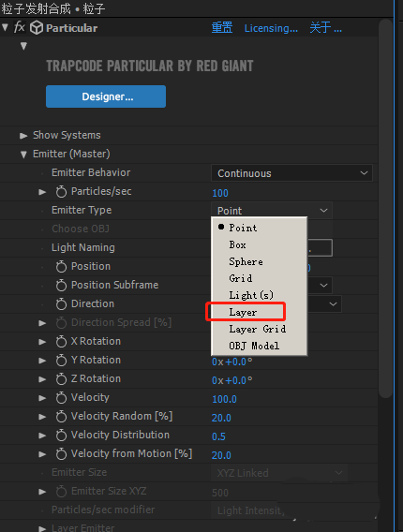Toggle the fx switch for Particular effect
The image size is (403, 532).
click(x=20, y=27)
